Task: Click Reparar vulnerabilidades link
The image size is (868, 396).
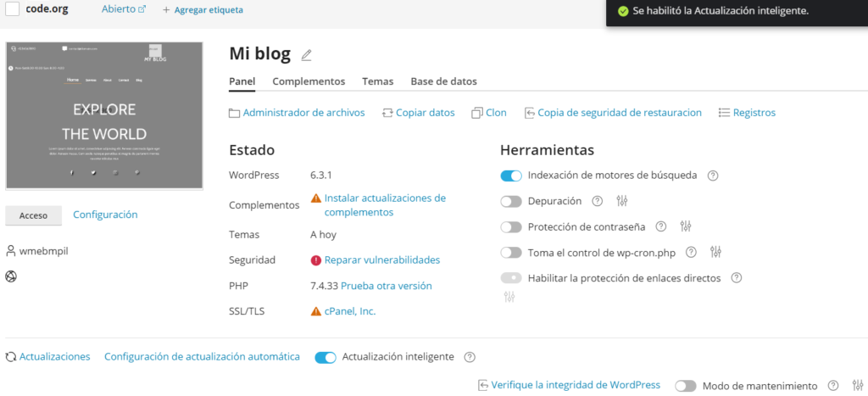Action: coord(382,260)
